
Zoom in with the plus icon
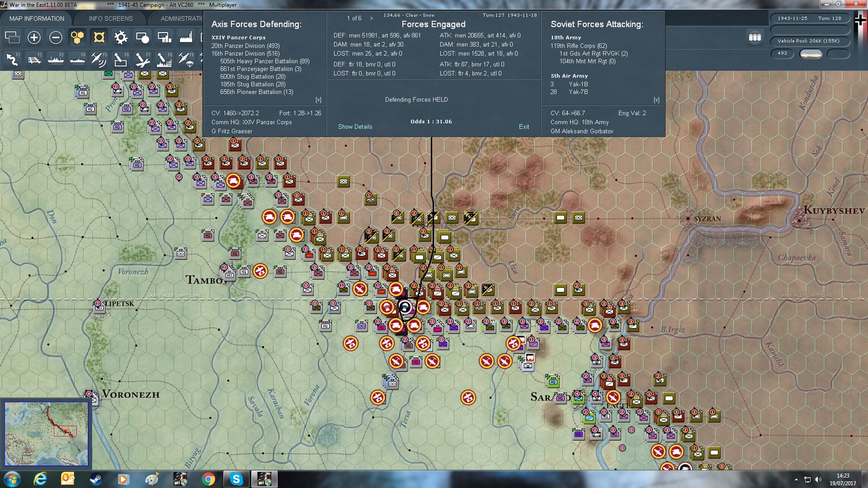pyautogui.click(x=34, y=38)
